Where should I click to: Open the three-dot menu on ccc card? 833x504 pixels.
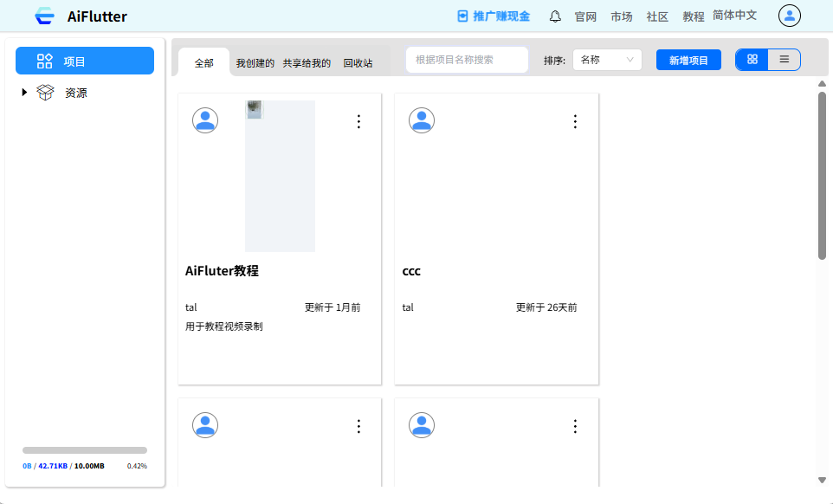tap(575, 121)
